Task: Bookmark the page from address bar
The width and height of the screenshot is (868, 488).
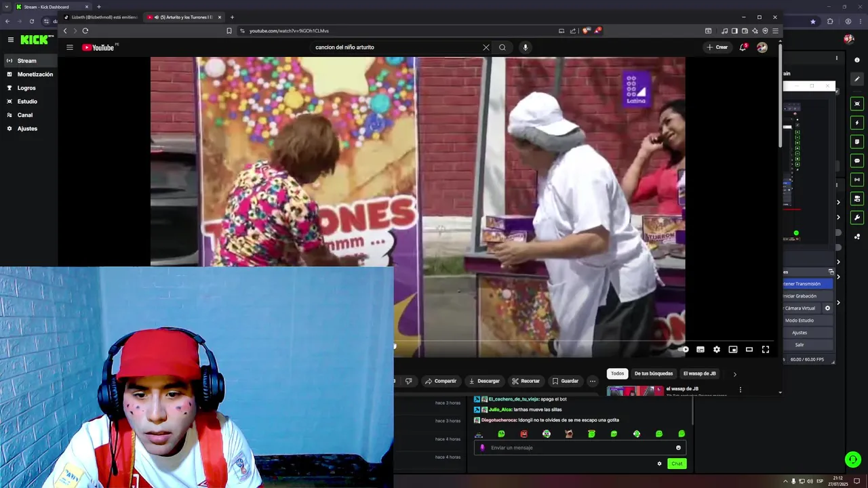Action: coord(229,30)
